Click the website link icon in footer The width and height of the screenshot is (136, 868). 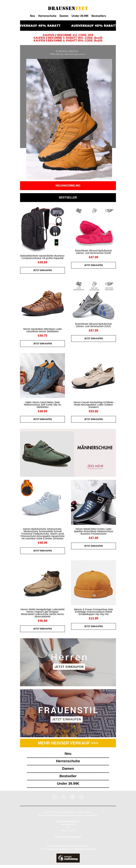(81, 797)
